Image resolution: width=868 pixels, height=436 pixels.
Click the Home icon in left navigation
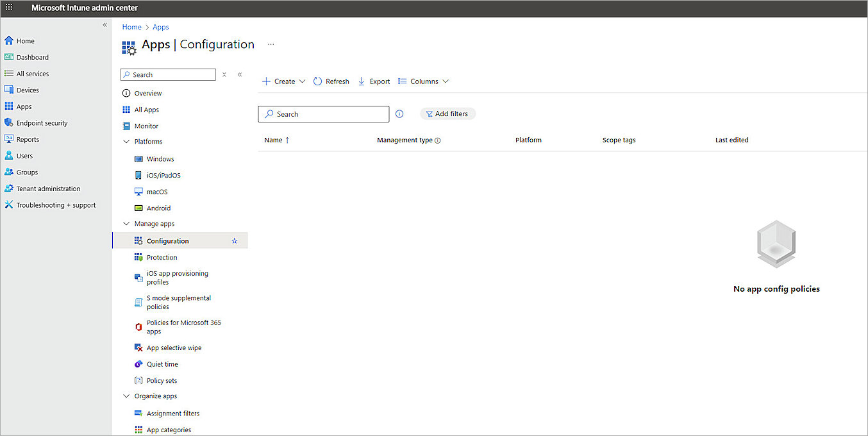[9, 40]
